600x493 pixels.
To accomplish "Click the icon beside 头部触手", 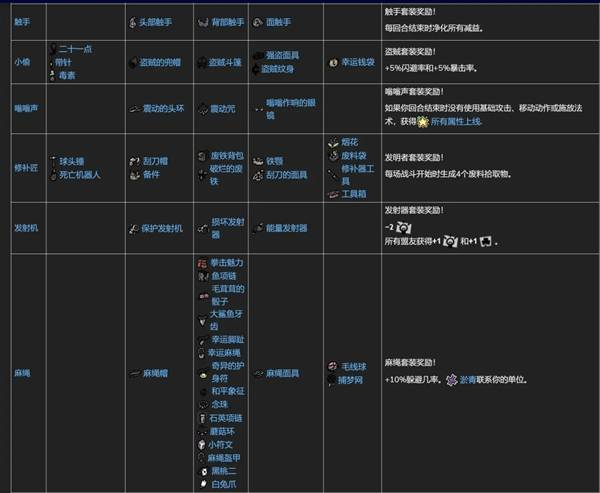I will tap(132, 21).
